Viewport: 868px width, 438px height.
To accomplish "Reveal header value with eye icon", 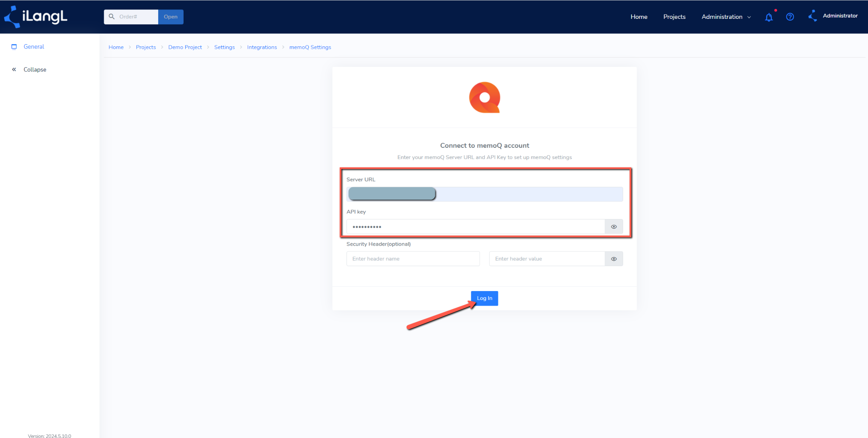I will coord(614,259).
